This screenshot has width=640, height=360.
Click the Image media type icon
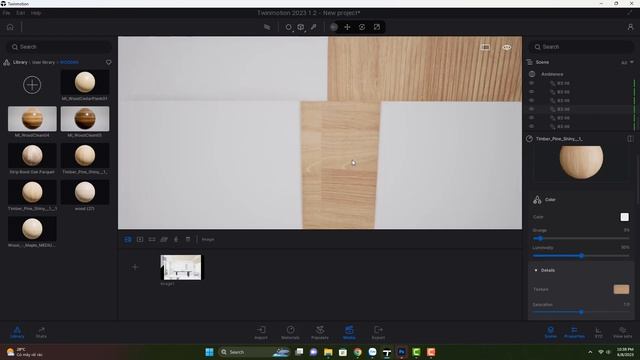[x=128, y=240]
